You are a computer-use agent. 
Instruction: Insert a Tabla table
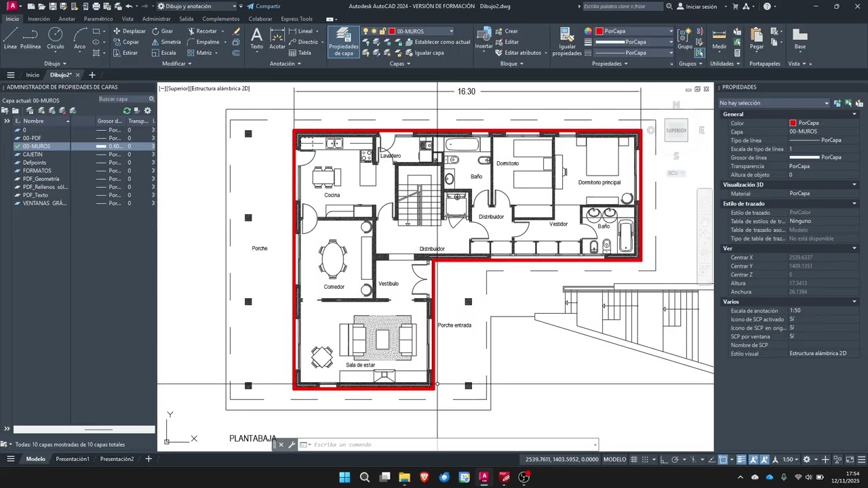300,53
